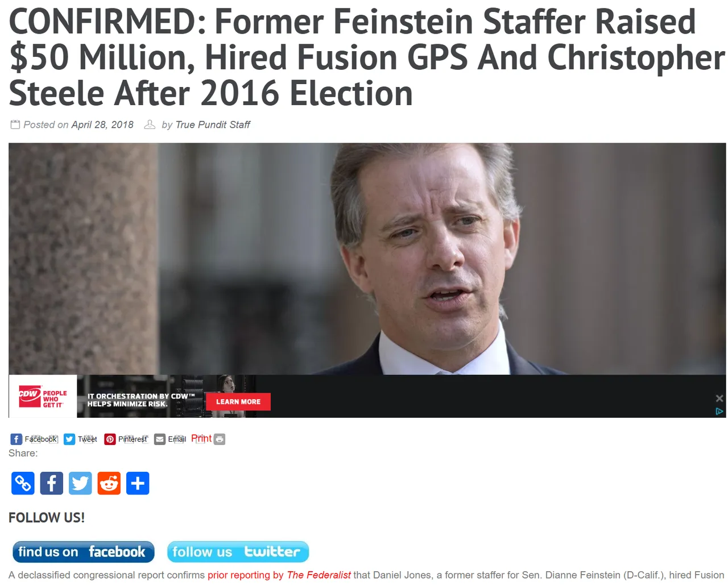Open the Print link
728x586 pixels.
pos(201,438)
